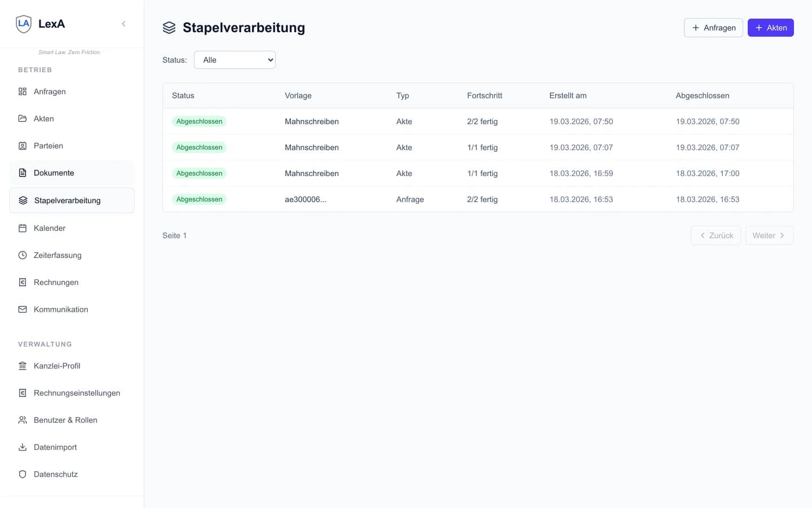Click the Stapelverarbeitung layers icon
The image size is (812, 508).
[22, 200]
